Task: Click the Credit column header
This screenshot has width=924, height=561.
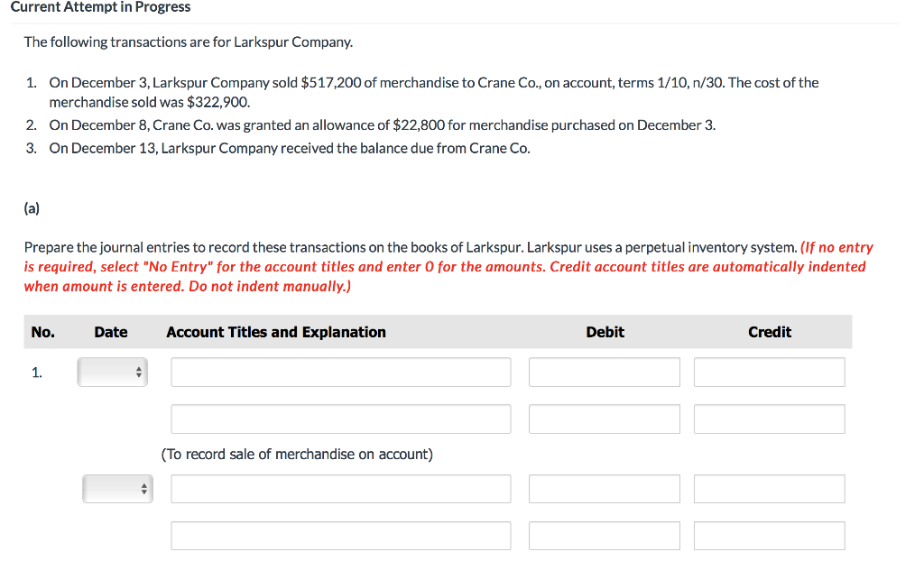Action: (x=769, y=332)
